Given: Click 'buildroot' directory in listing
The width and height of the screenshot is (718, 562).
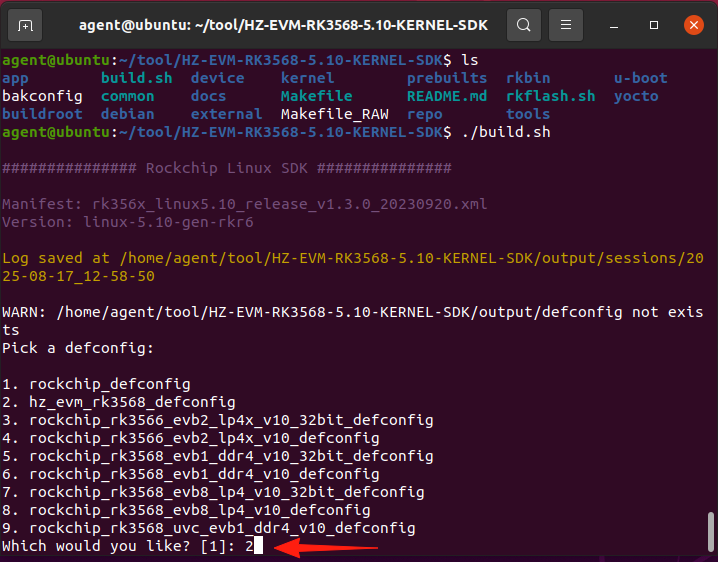Looking at the screenshot, I should click(x=42, y=114).
